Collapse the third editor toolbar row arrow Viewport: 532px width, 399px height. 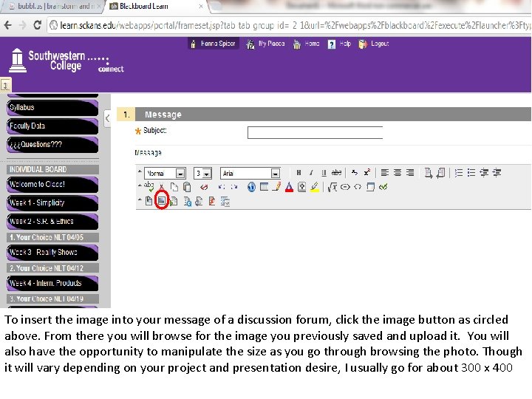click(x=140, y=199)
